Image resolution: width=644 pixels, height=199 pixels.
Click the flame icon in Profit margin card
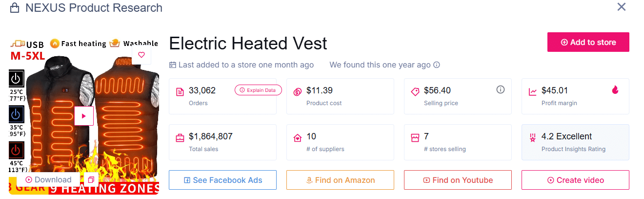tap(615, 90)
